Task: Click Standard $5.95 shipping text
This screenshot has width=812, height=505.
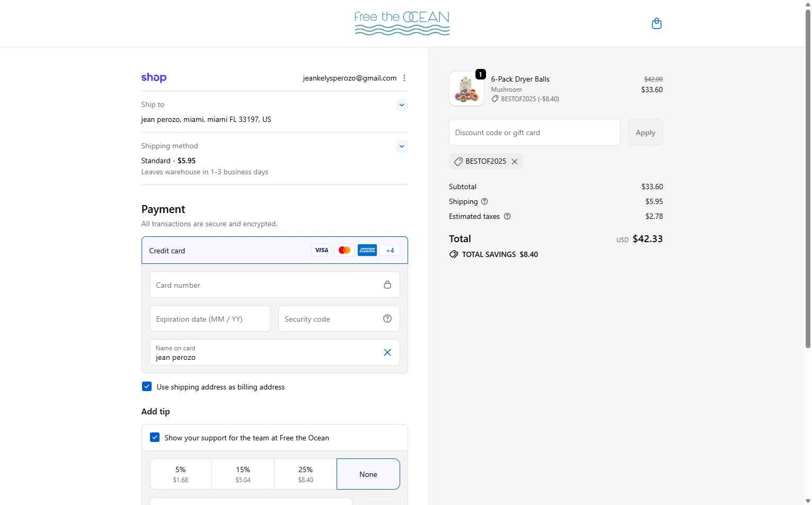Action: click(x=169, y=161)
